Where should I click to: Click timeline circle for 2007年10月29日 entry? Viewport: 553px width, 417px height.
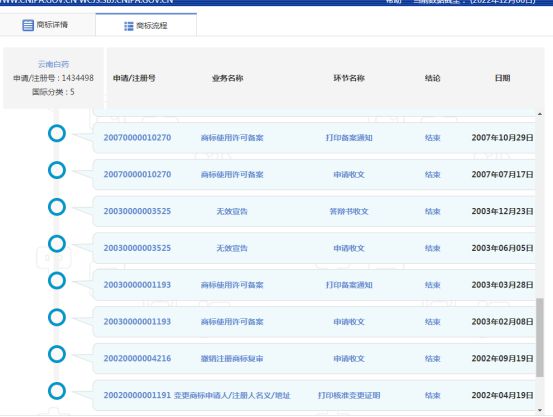[57, 133]
